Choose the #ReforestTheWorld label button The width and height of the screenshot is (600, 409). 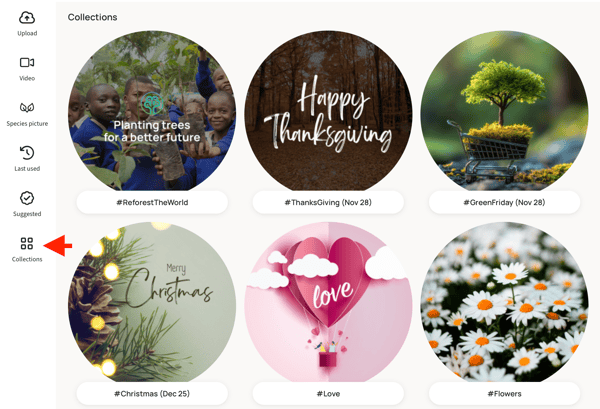point(152,202)
